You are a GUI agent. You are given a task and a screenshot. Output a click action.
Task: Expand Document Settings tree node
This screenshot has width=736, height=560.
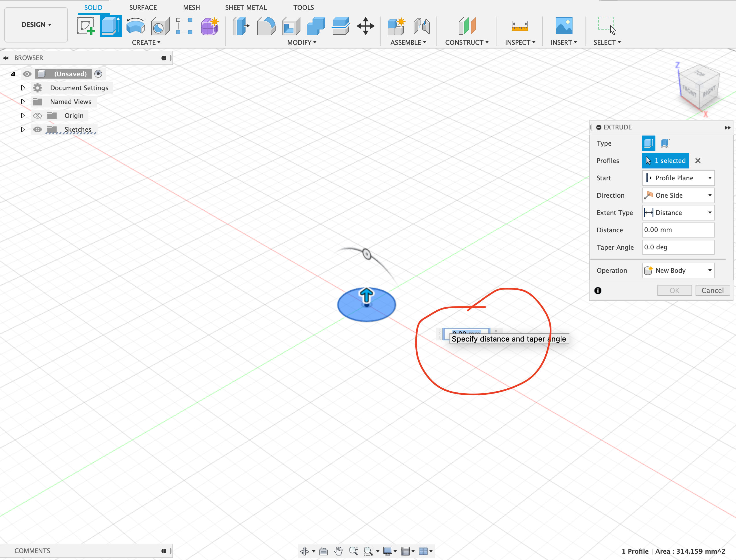pos(23,88)
